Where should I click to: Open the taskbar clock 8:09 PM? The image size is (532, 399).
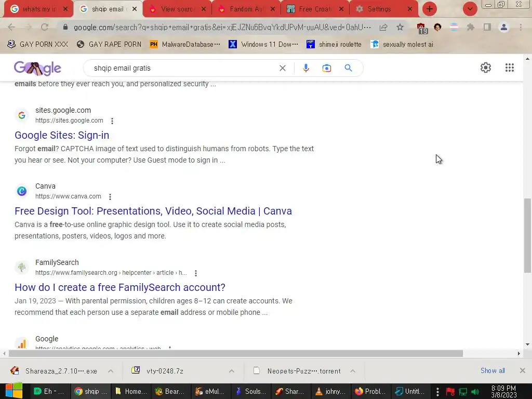point(503,392)
